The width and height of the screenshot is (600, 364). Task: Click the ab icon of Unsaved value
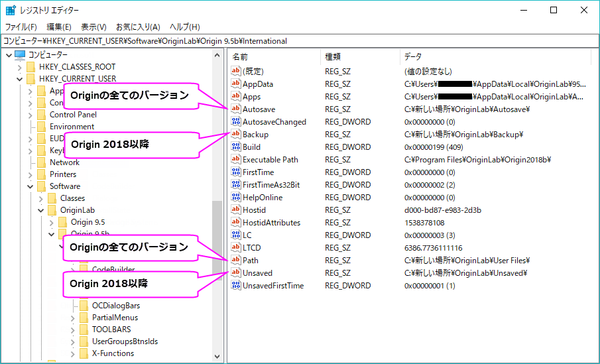[236, 273]
